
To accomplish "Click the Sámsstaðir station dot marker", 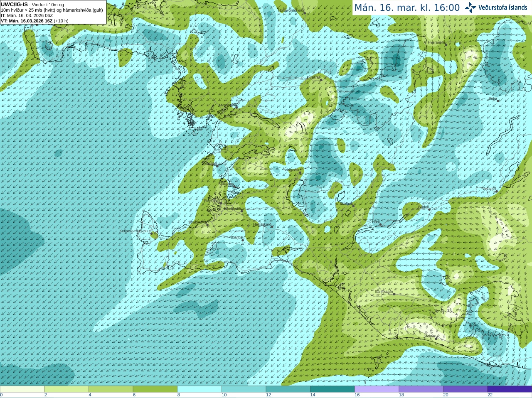I will pos(394,294).
